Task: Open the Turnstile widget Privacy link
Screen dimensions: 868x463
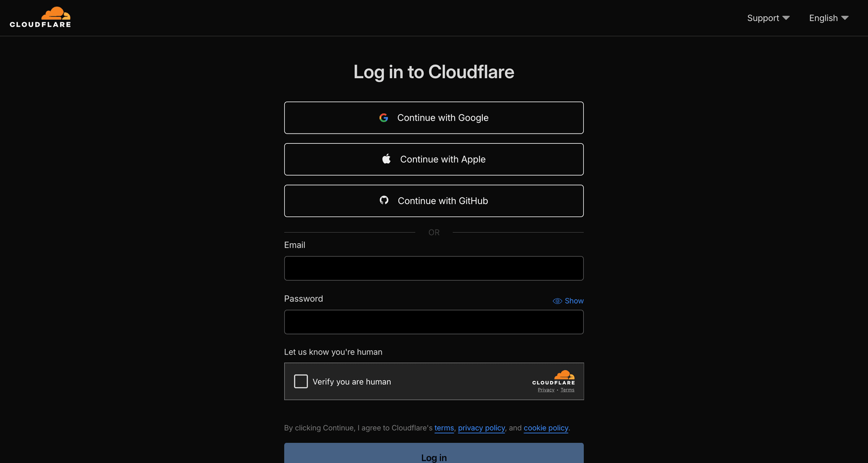Action: pyautogui.click(x=546, y=390)
